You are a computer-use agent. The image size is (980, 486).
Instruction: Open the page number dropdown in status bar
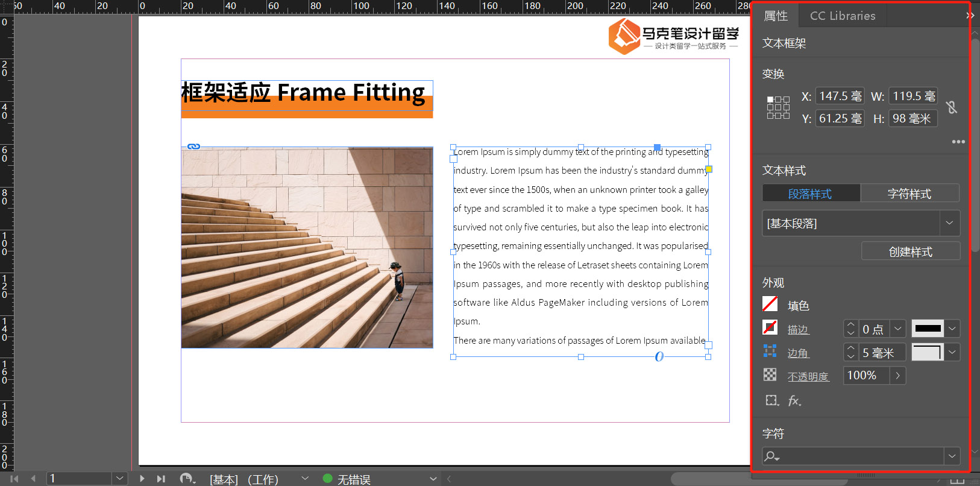(x=120, y=478)
